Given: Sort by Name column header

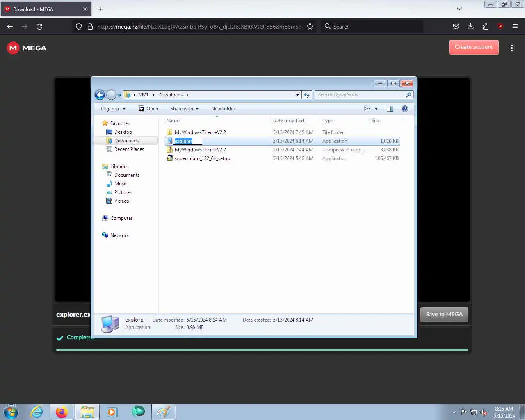Looking at the screenshot, I should 217,121.
